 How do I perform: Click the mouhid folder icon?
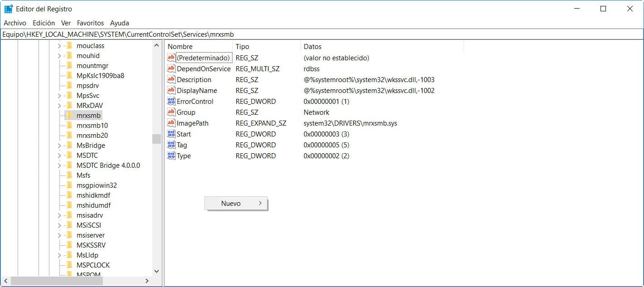pyautogui.click(x=69, y=56)
